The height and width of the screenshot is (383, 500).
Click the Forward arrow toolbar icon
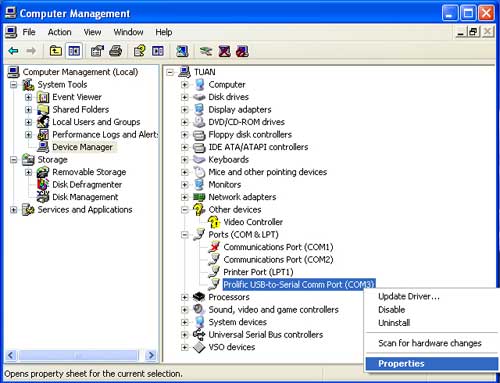click(x=31, y=51)
